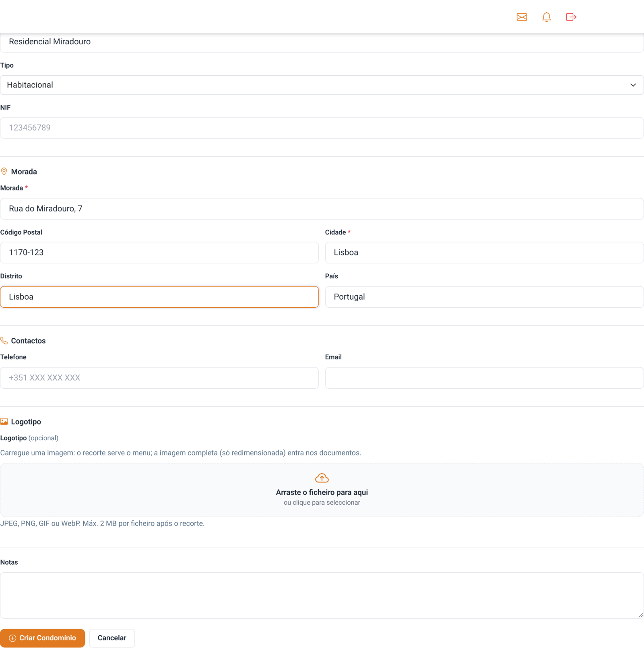Image resolution: width=644 pixels, height=648 pixels.
Task: Click the Cidade input field
Action: 484,253
